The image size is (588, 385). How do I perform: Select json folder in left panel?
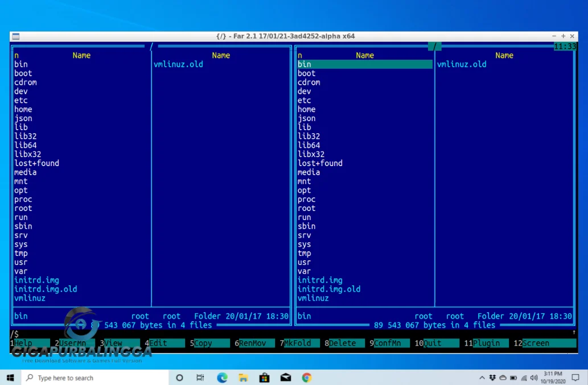[23, 118]
